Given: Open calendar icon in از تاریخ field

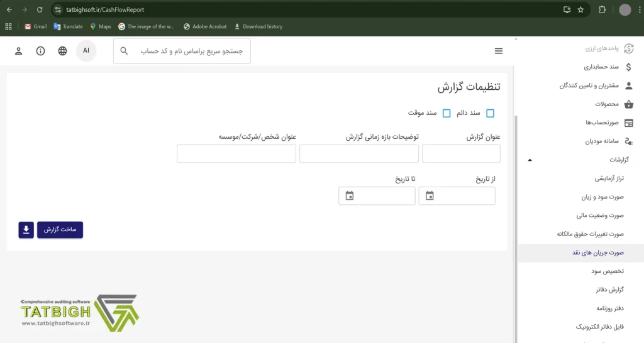Looking at the screenshot, I should (x=430, y=196).
